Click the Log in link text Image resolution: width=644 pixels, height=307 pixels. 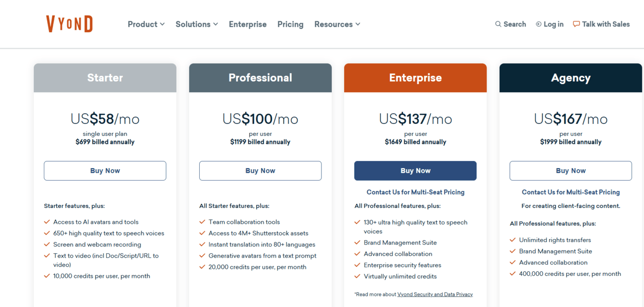point(553,24)
